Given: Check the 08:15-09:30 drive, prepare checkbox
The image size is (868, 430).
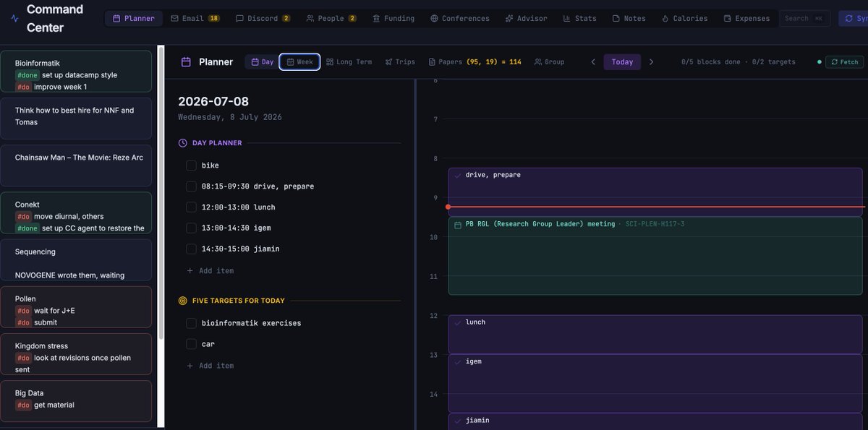Looking at the screenshot, I should [191, 186].
